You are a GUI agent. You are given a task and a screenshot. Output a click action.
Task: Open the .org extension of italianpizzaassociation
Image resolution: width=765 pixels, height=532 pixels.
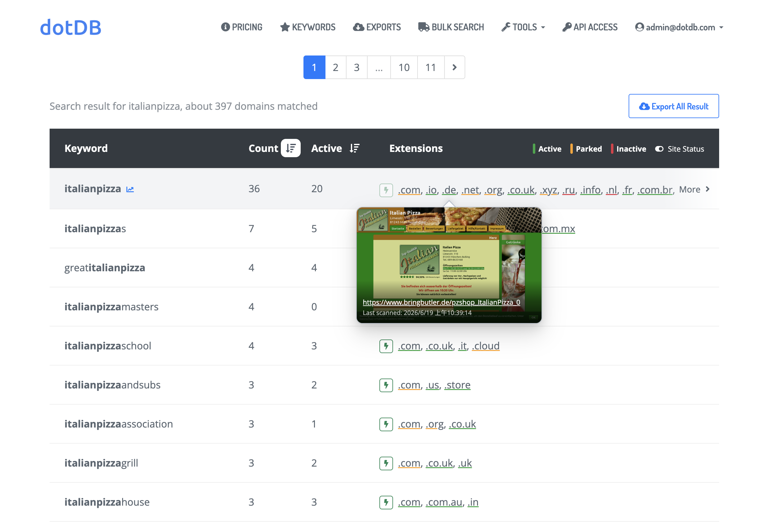point(435,424)
